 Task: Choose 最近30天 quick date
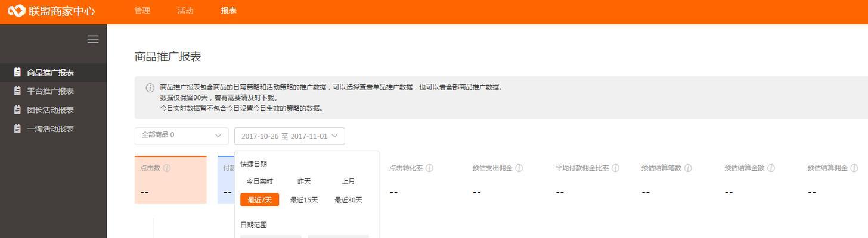point(349,200)
